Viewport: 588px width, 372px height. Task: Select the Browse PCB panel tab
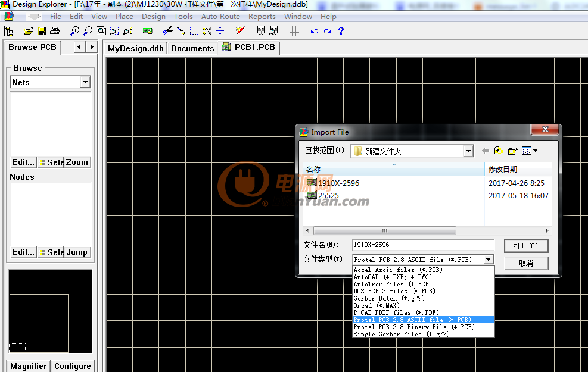click(x=32, y=47)
